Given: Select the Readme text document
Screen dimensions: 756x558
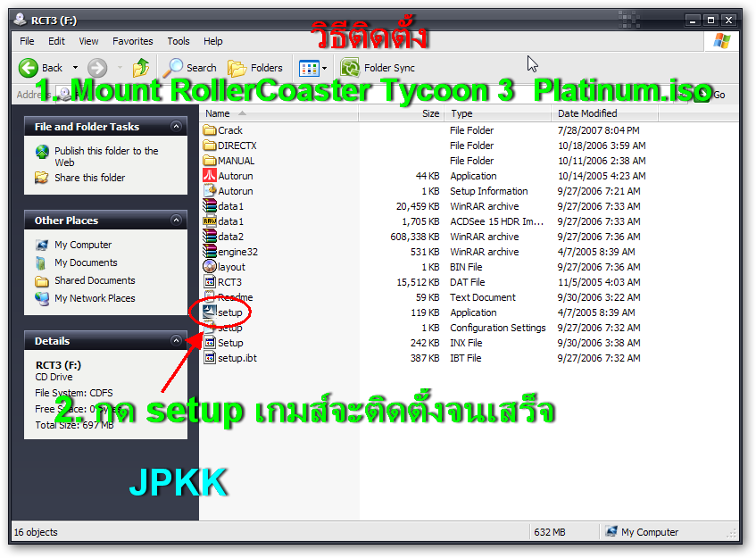Looking at the screenshot, I should tap(228, 297).
